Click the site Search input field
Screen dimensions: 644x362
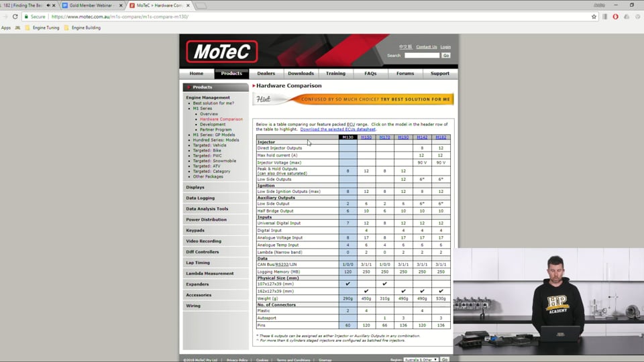(422, 56)
